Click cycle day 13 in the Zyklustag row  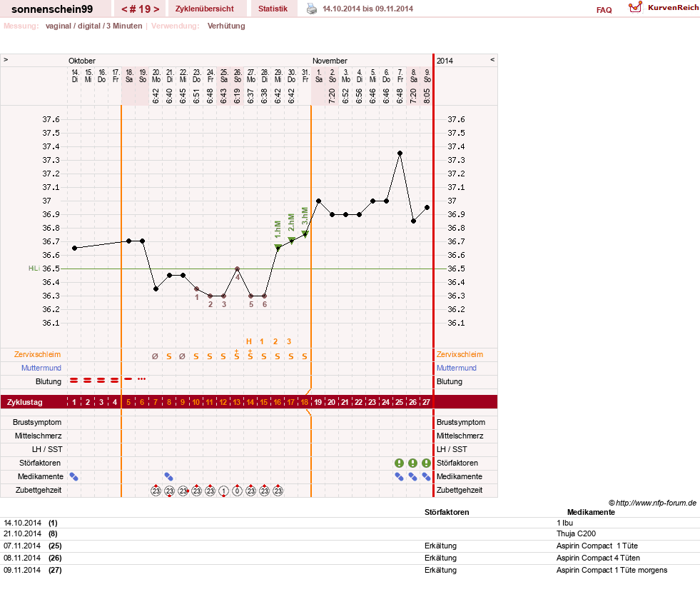(237, 402)
